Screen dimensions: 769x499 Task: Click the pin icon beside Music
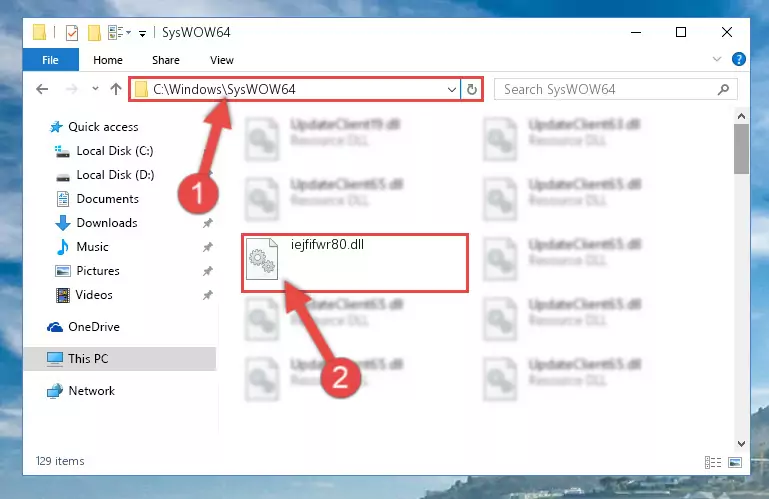pyautogui.click(x=208, y=247)
